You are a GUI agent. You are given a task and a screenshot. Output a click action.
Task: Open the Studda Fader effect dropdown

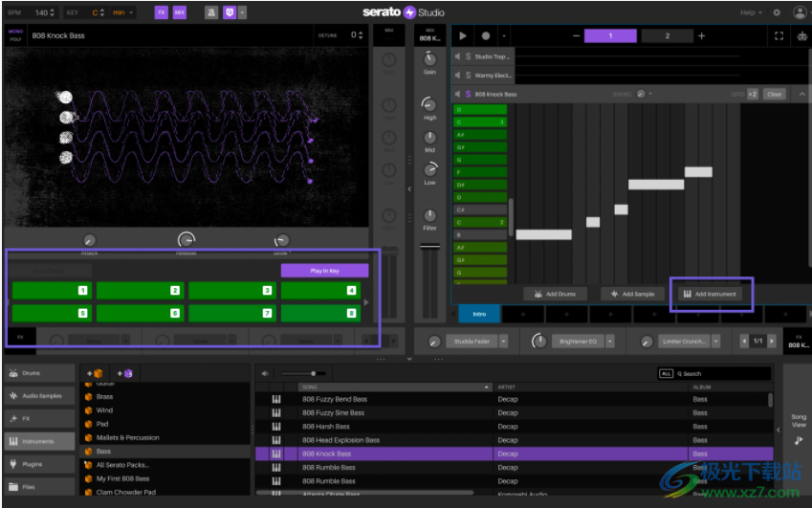pos(503,342)
